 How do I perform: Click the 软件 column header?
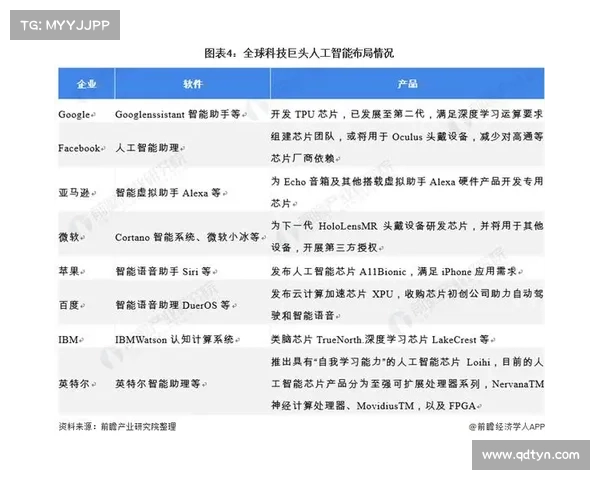(192, 84)
